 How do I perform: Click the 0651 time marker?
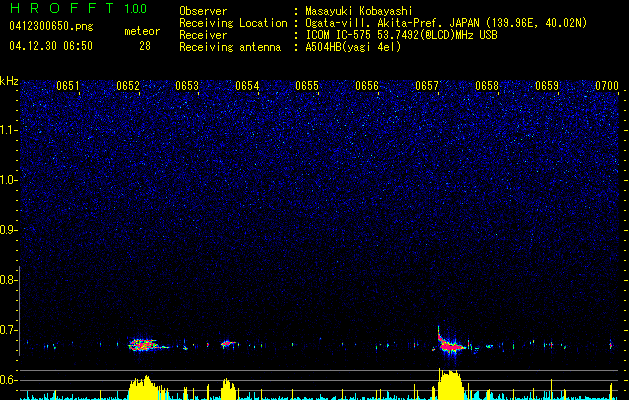coord(68,87)
